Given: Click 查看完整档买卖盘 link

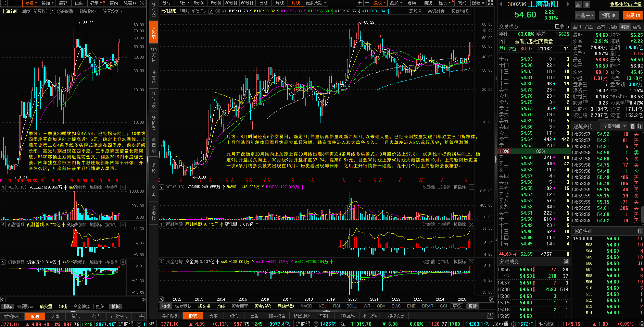Looking at the screenshot, I should (x=534, y=41).
